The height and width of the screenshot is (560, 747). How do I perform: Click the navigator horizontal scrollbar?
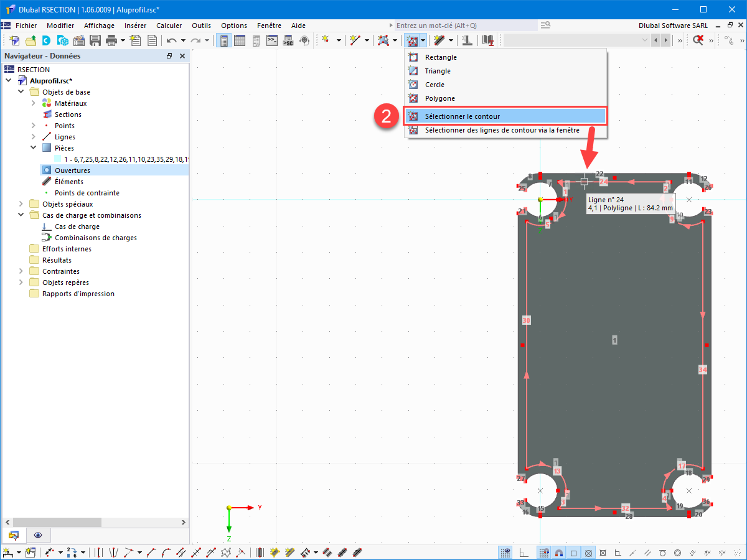click(x=95, y=522)
